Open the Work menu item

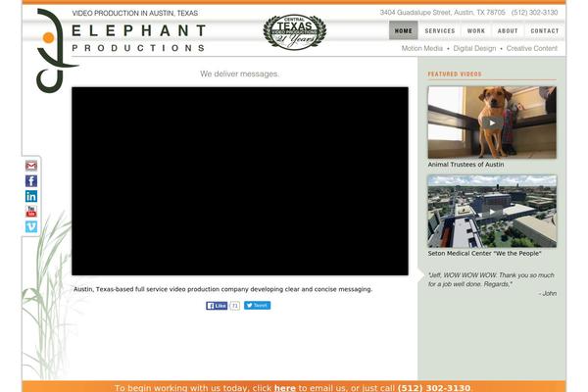(x=476, y=30)
